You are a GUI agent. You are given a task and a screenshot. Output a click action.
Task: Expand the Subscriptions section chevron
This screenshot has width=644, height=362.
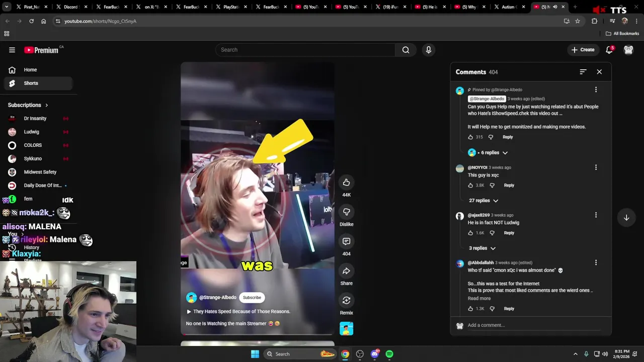[x=46, y=105]
